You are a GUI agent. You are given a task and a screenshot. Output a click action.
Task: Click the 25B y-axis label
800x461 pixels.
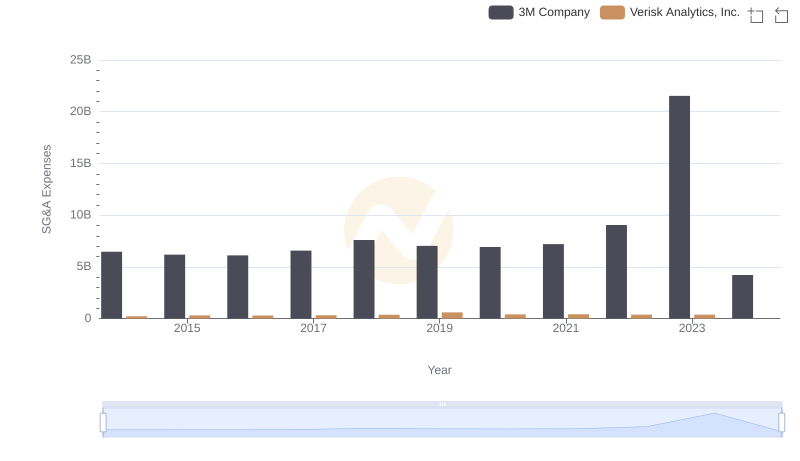pos(81,60)
